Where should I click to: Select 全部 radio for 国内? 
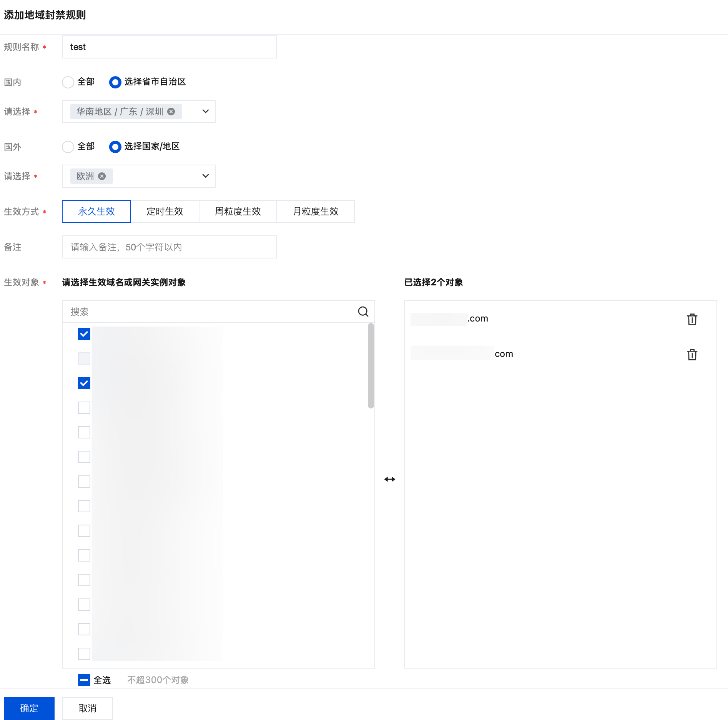(68, 82)
